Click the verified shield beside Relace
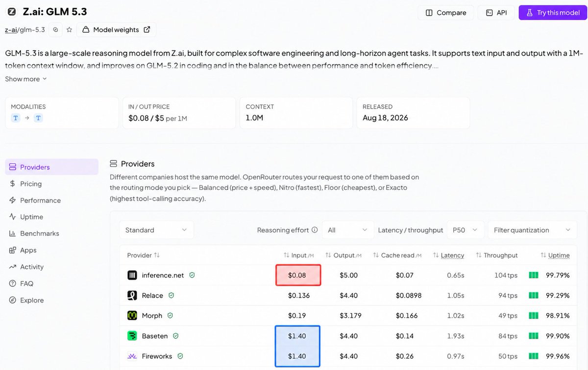 tap(171, 295)
